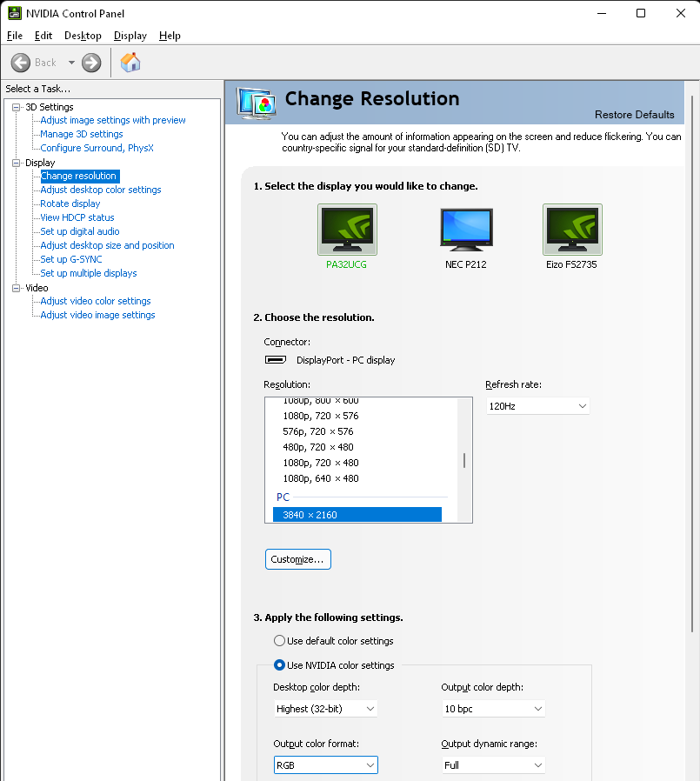Open the Help menu

coord(170,36)
